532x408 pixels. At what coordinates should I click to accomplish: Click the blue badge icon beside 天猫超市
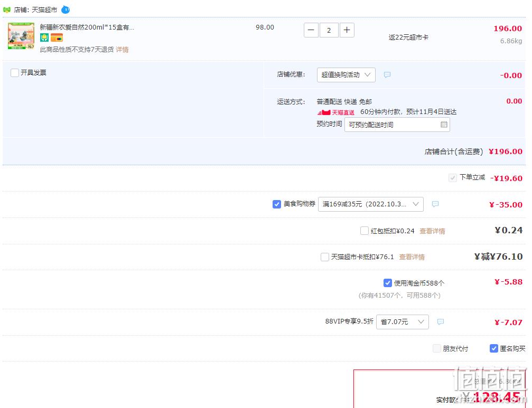pyautogui.click(x=66, y=10)
